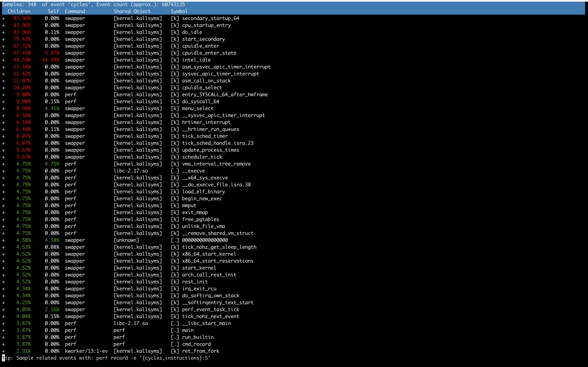Click the Symbol column header
The width and height of the screenshot is (588, 367).
[179, 11]
